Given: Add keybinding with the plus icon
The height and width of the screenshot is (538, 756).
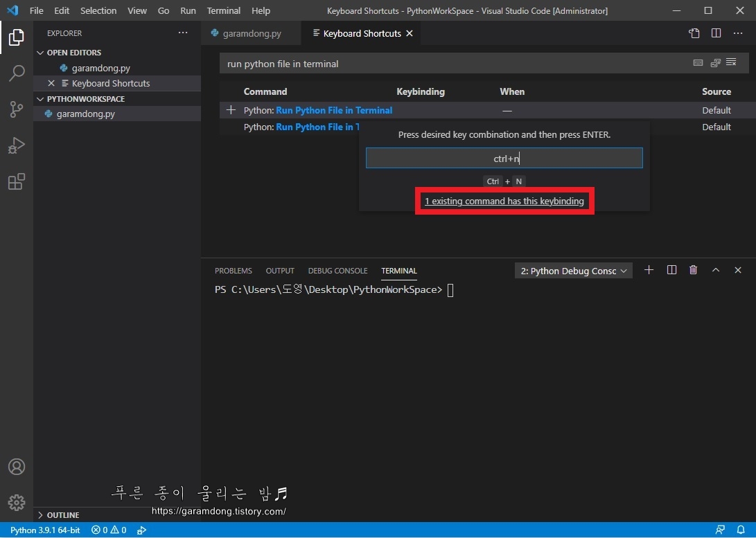Looking at the screenshot, I should pyautogui.click(x=231, y=110).
